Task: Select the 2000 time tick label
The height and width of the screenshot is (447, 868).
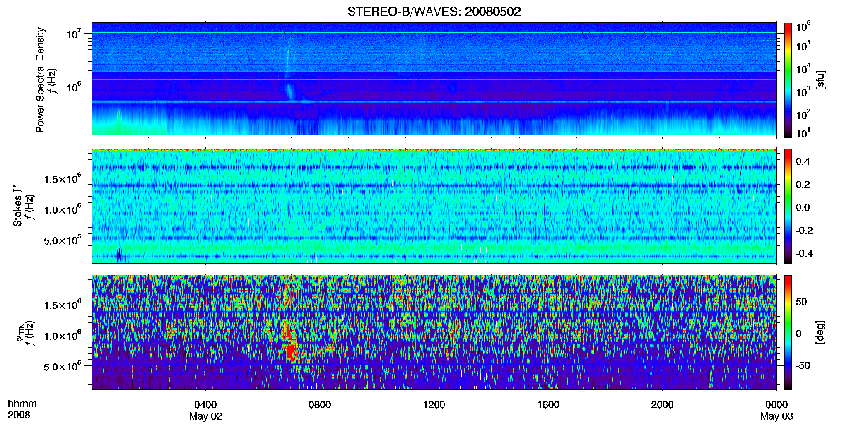Action: (x=662, y=405)
